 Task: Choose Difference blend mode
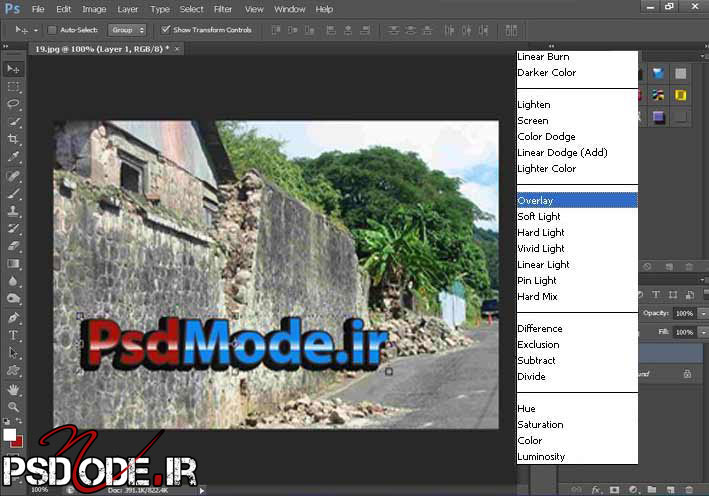(x=577, y=329)
